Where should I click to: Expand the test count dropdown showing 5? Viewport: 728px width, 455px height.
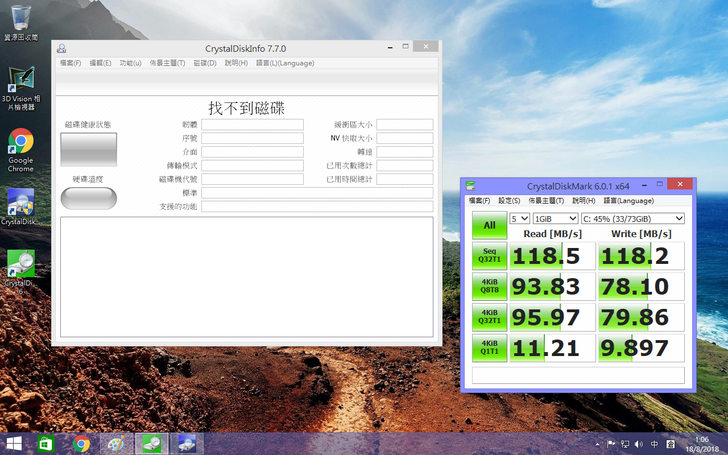click(519, 218)
